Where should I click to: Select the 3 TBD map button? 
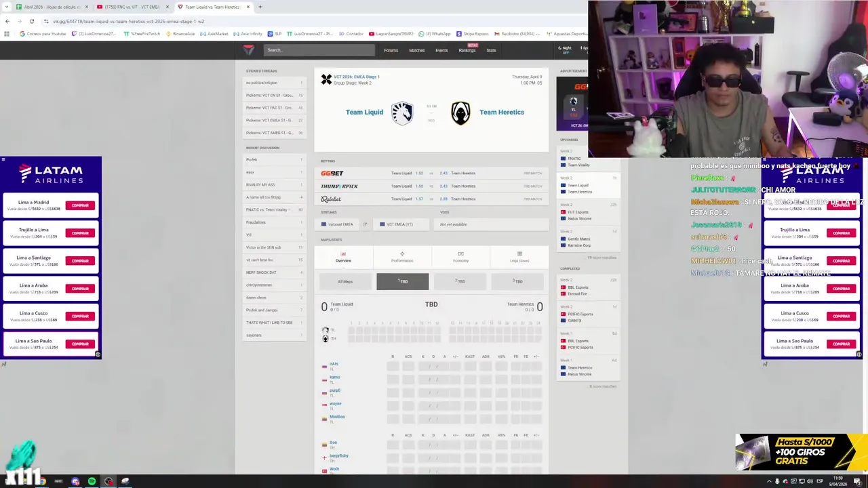tap(517, 281)
